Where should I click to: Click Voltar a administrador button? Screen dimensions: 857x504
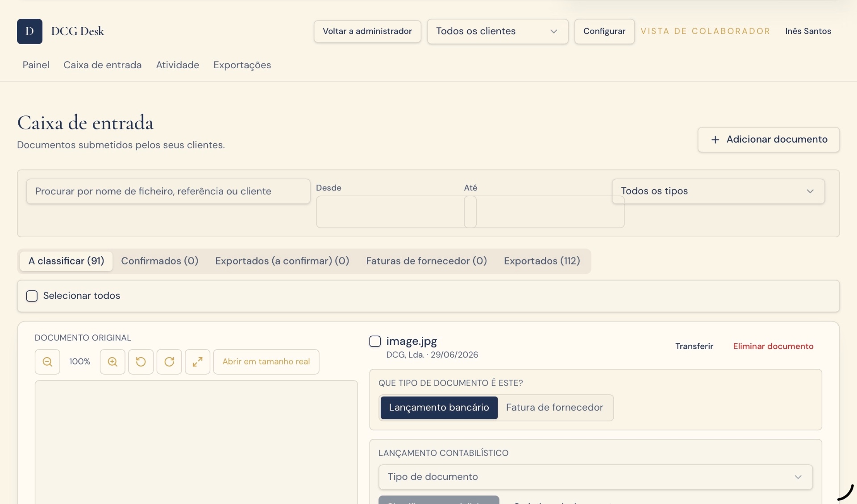pos(367,31)
